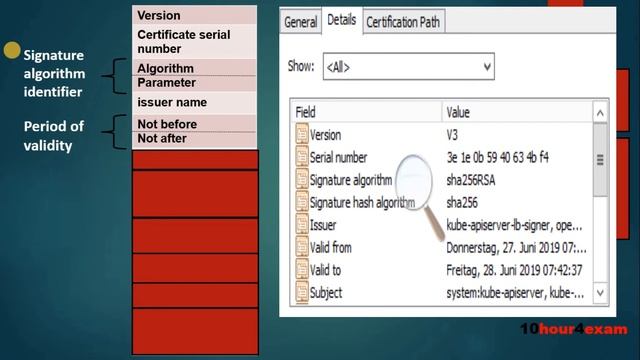Click the Serial number field icon
The image size is (640, 360).
pos(302,156)
